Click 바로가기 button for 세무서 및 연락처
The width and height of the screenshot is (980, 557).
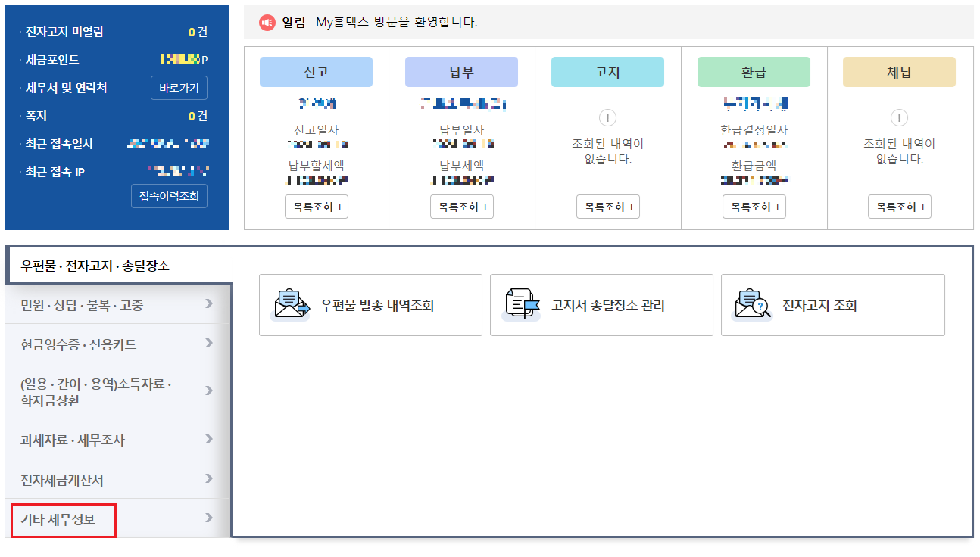pos(179,88)
